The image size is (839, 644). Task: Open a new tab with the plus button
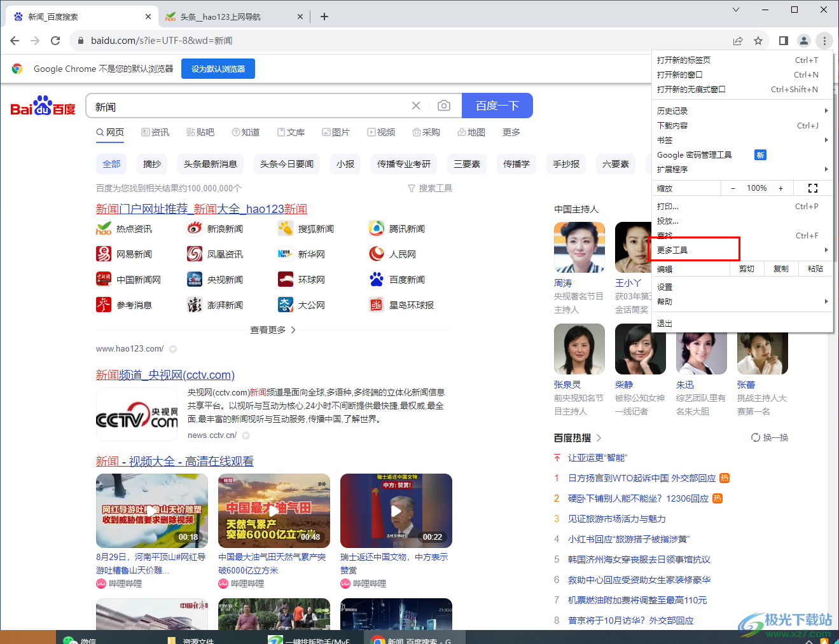[324, 17]
